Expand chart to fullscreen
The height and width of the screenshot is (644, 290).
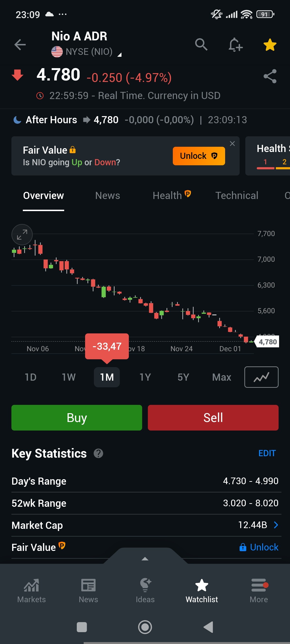tap(22, 235)
